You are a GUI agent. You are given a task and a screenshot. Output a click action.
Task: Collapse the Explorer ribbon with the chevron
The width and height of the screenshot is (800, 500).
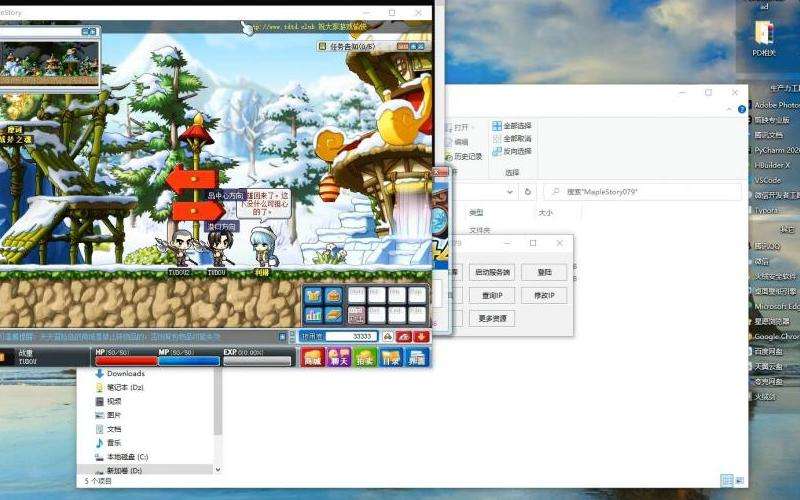(x=728, y=109)
